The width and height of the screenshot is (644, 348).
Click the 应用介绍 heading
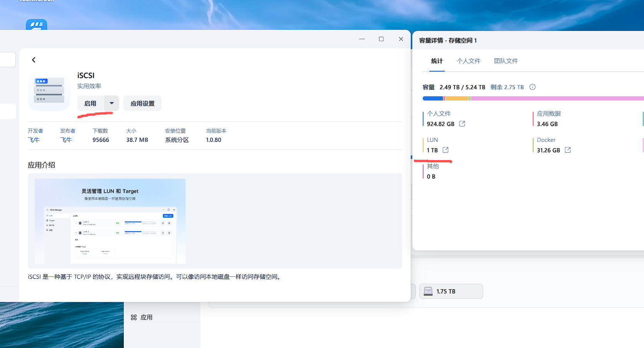[x=41, y=165]
